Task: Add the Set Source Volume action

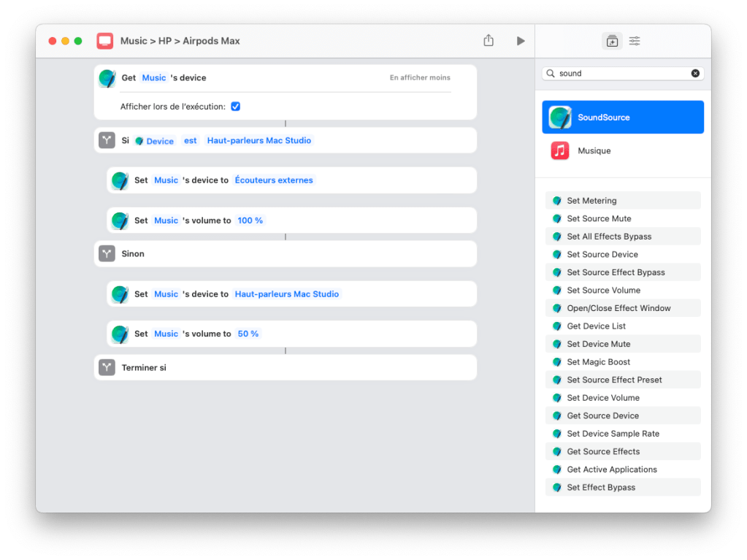Action: pos(603,291)
